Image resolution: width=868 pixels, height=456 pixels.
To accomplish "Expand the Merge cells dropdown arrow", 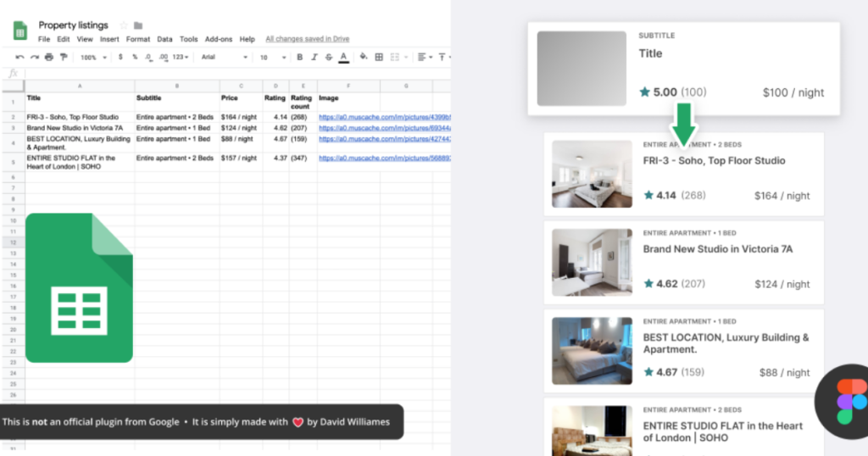I will click(406, 58).
